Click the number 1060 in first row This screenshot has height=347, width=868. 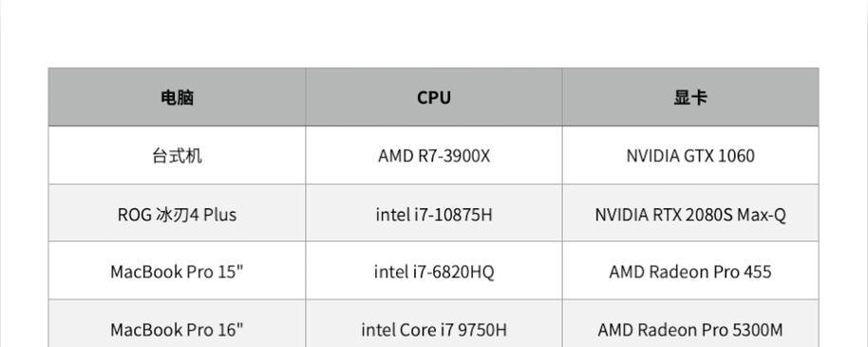click(736, 156)
